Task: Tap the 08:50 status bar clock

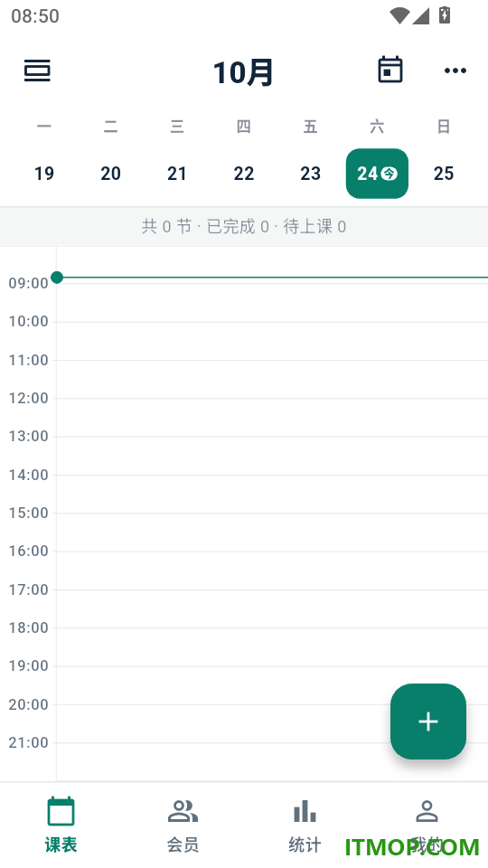Action: (35, 16)
